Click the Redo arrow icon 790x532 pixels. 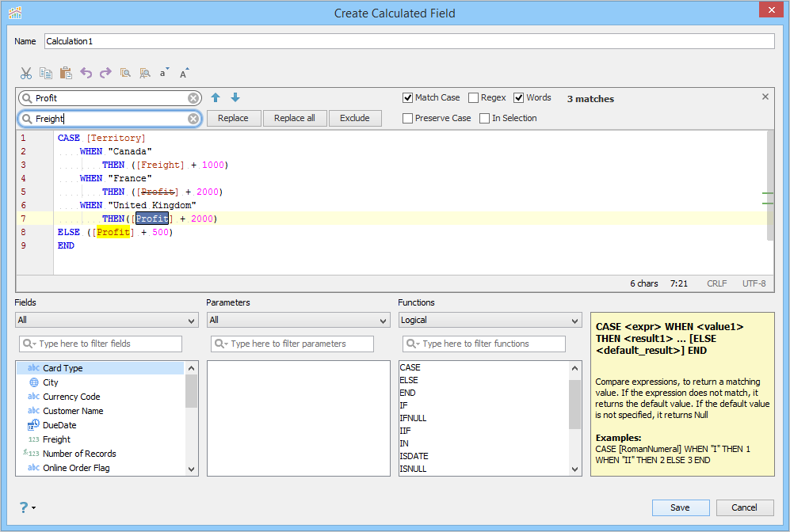(105, 74)
